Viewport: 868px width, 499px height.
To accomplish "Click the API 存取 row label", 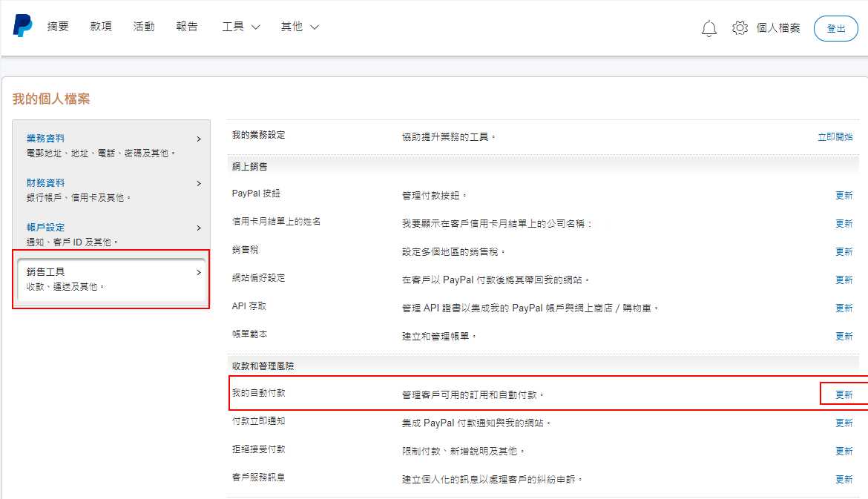I will click(249, 306).
